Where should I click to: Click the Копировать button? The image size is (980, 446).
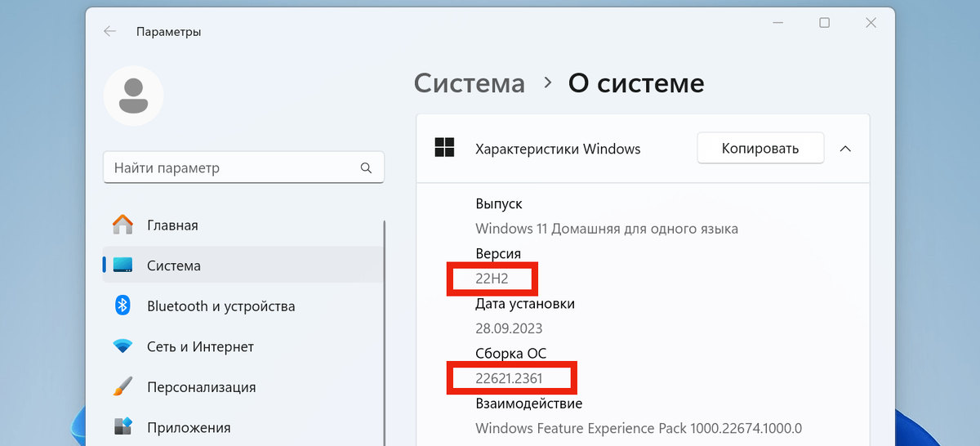tap(760, 149)
